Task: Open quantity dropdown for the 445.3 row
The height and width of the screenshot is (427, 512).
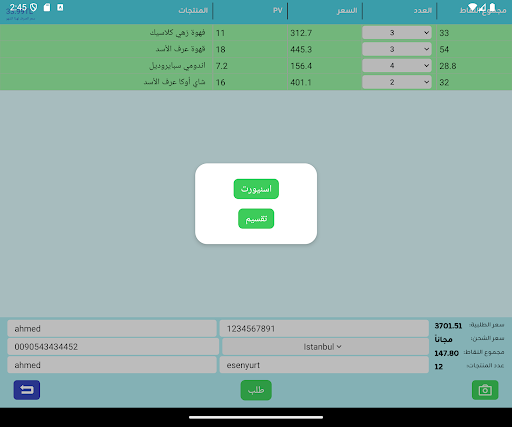Action: (x=397, y=49)
